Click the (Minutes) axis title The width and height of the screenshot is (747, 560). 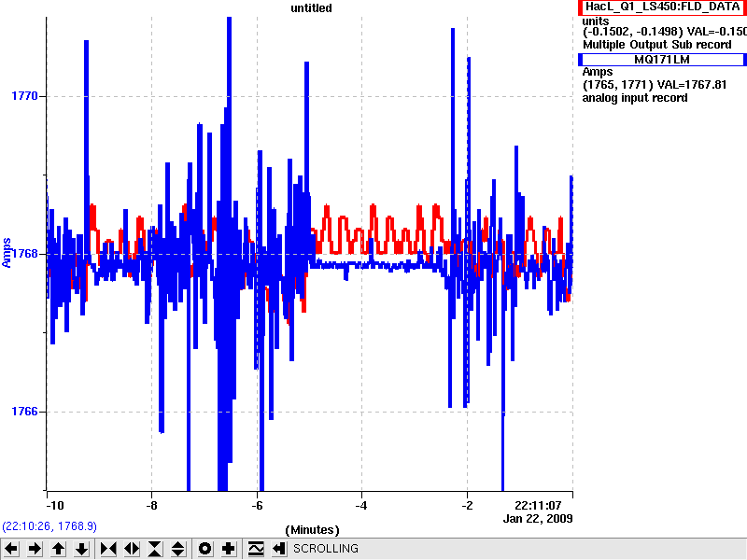coord(312,530)
